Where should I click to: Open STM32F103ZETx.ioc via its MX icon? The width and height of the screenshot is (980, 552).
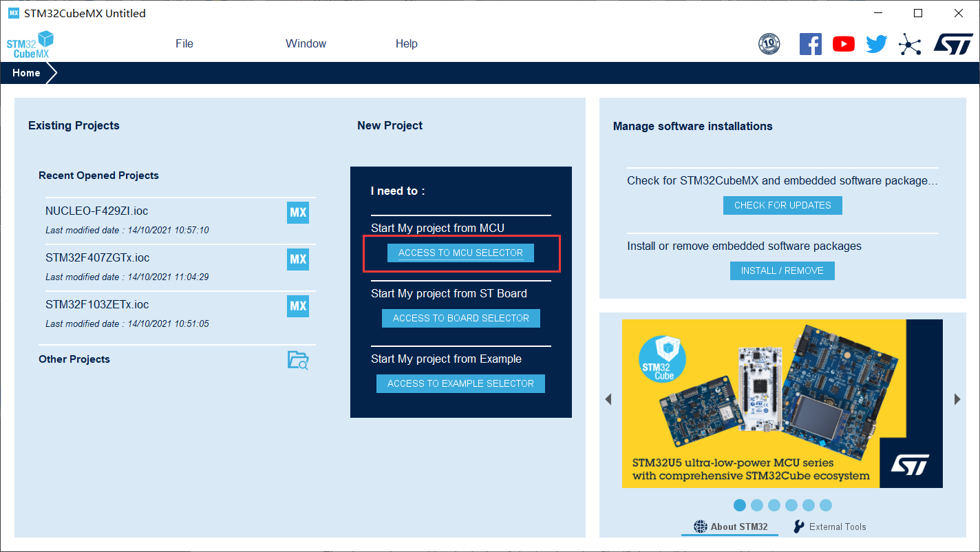[298, 306]
